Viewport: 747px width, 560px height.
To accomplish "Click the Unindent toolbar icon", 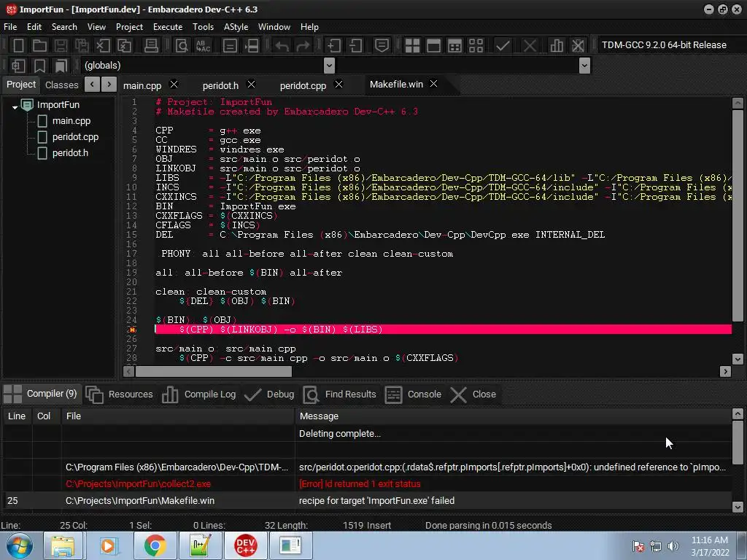I will click(x=355, y=46).
